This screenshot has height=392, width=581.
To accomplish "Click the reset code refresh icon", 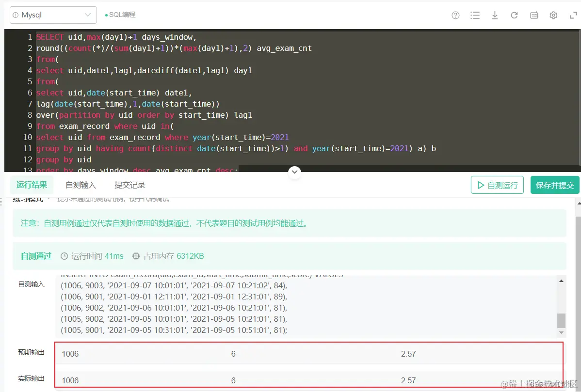I will pos(514,15).
